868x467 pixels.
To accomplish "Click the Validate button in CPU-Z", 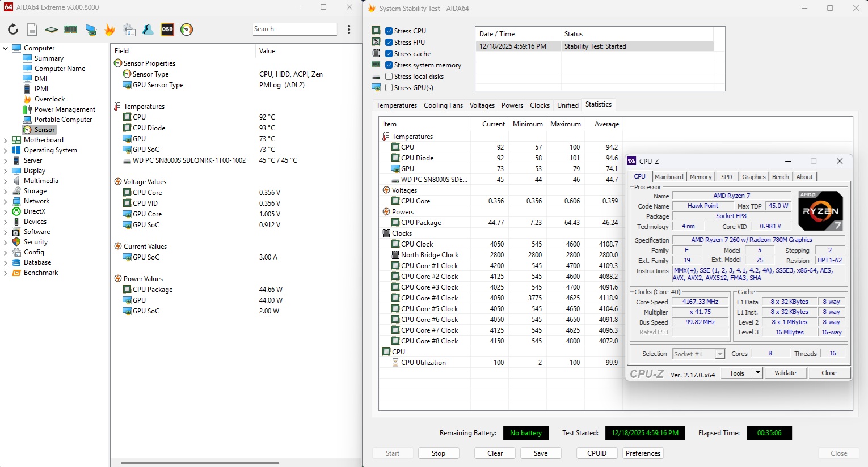I will pyautogui.click(x=785, y=373).
